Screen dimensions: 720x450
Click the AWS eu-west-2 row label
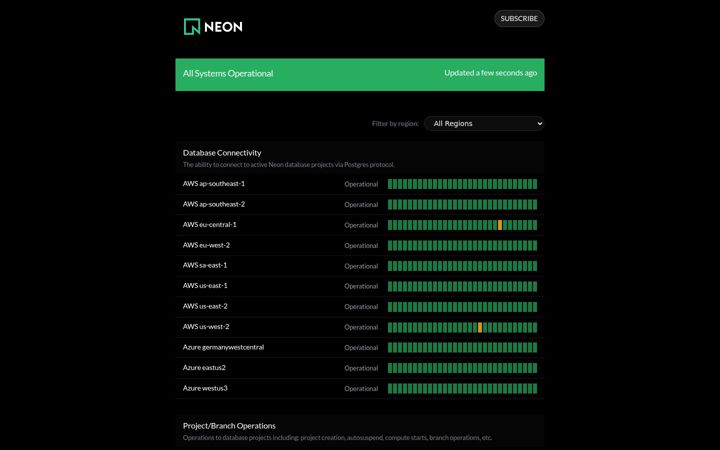tap(206, 245)
